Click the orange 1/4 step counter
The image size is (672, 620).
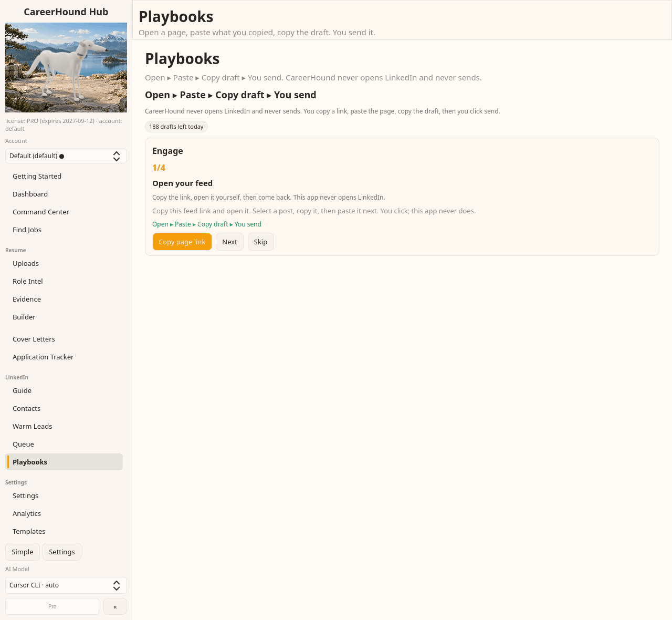pos(159,168)
